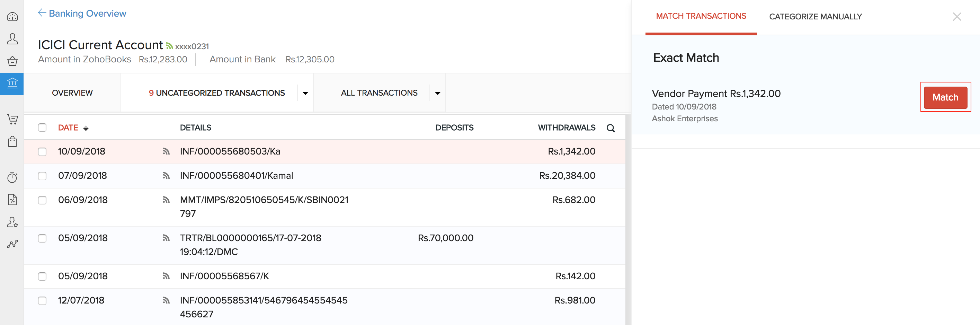Open the Items basket icon in sidebar

coord(12,61)
